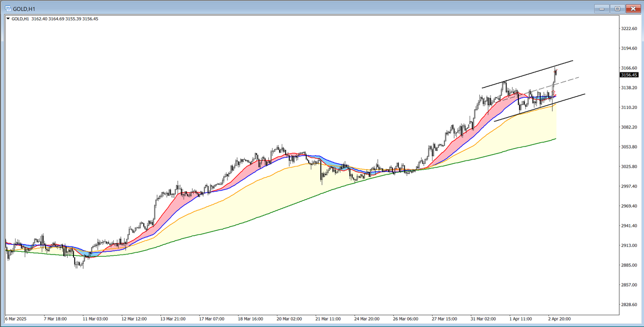Click the 11 Mar 03:00 time label
Image resolution: width=644 pixels, height=327 pixels.
[95, 318]
